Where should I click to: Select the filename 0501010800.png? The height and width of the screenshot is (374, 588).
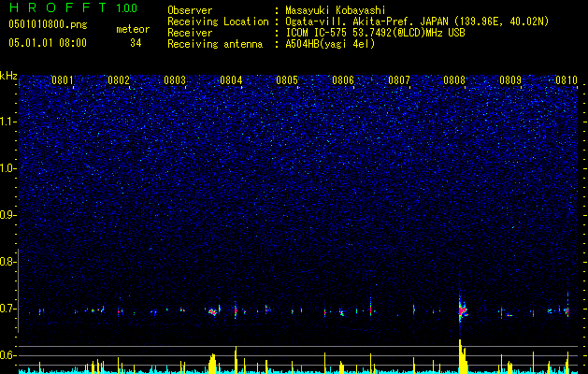tap(48, 24)
